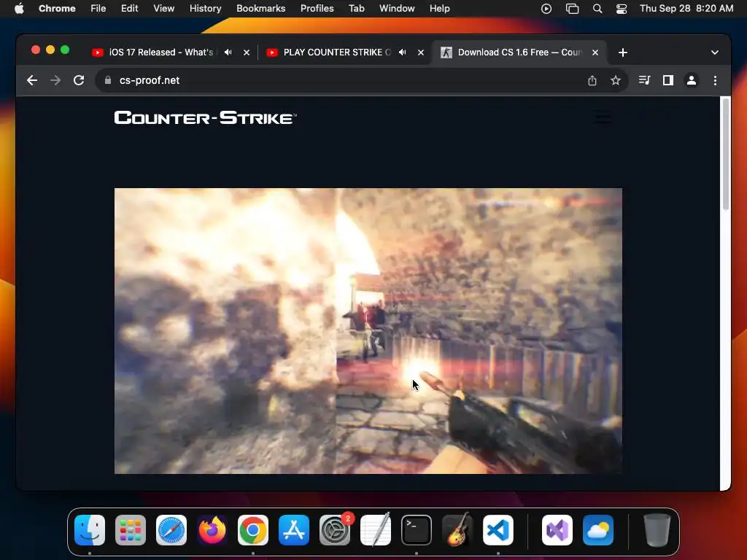Open the media control icon in toolbar
747x560 pixels.
click(x=645, y=80)
